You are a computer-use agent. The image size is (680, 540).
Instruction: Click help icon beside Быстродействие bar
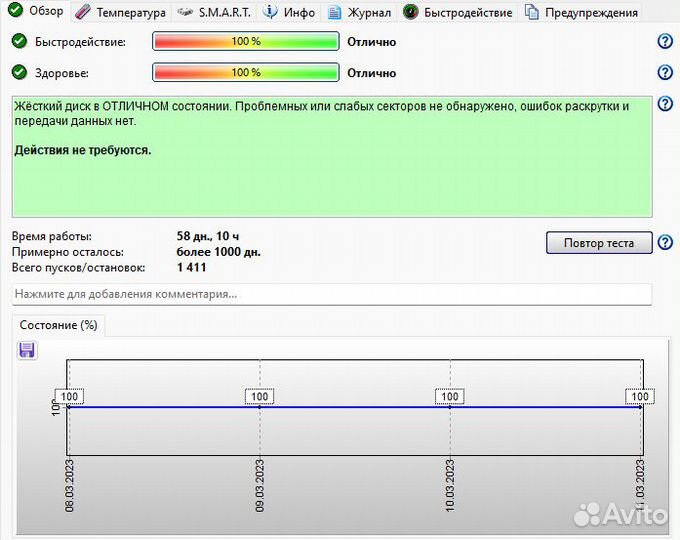[665, 42]
